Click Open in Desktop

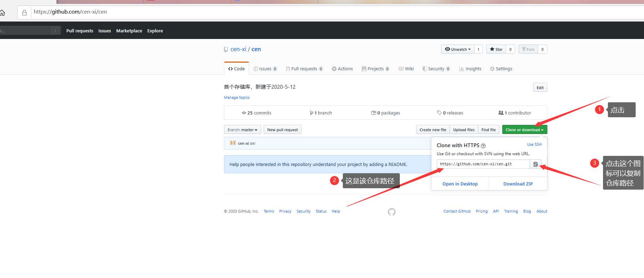[460, 184]
